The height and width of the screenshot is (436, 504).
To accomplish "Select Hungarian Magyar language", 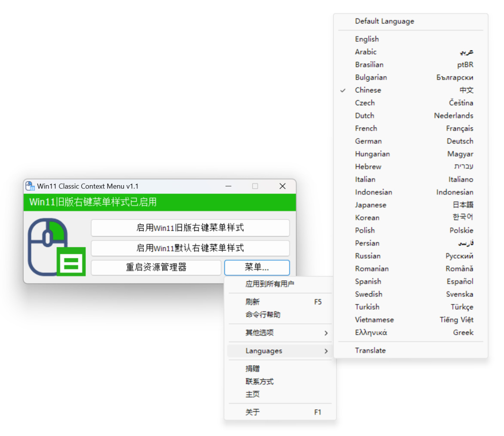I will [x=410, y=154].
